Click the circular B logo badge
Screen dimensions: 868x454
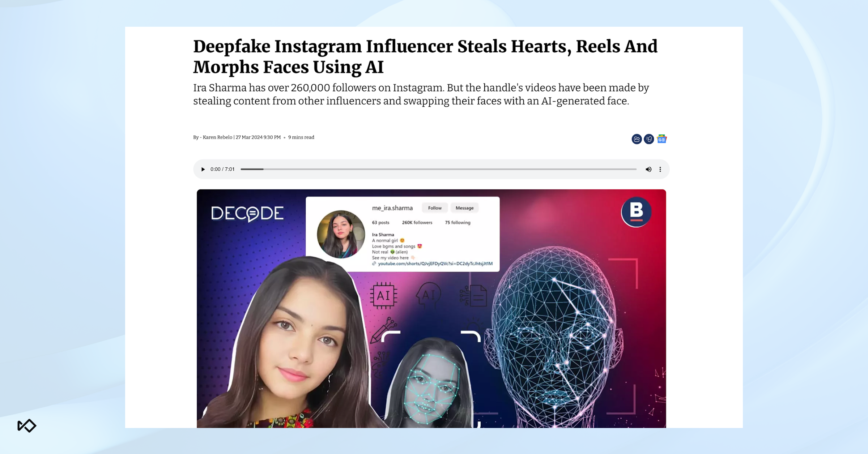point(636,212)
